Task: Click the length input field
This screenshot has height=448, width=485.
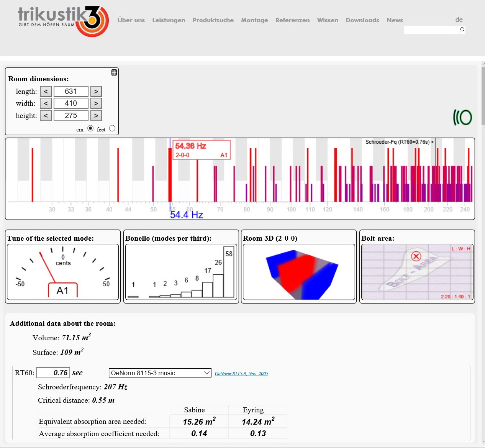Action: pos(71,92)
